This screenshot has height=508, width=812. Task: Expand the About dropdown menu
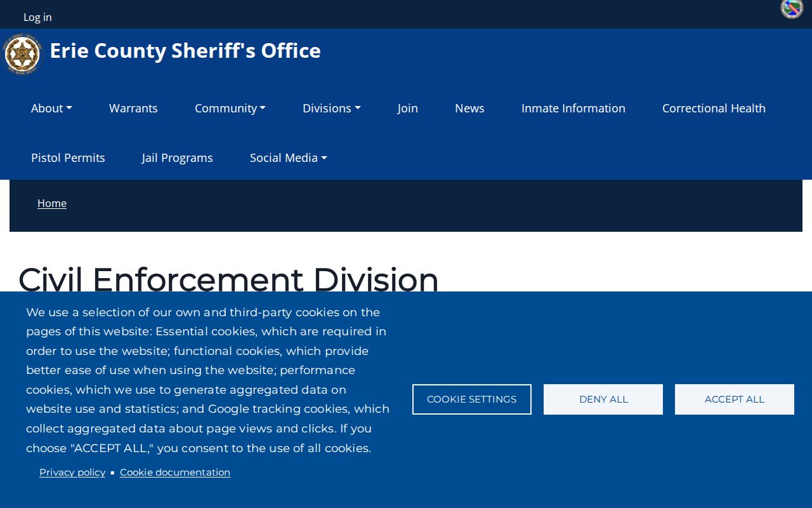click(51, 108)
